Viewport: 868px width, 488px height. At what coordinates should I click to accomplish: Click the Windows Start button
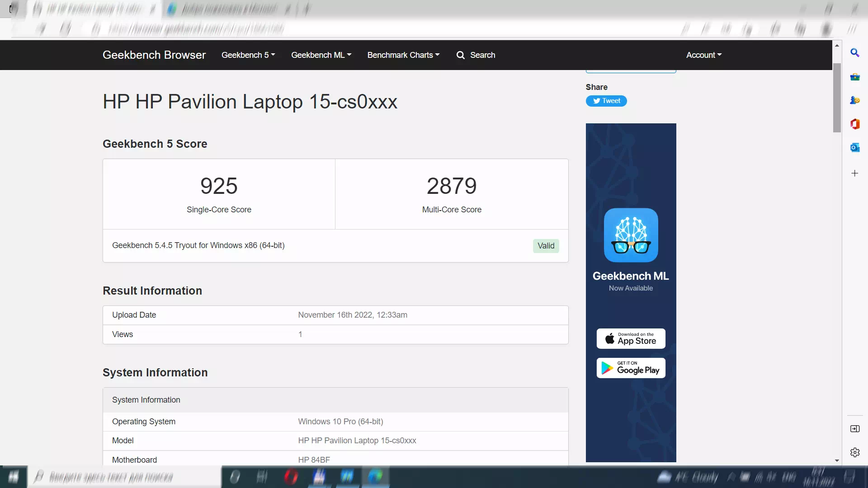pos(13,477)
